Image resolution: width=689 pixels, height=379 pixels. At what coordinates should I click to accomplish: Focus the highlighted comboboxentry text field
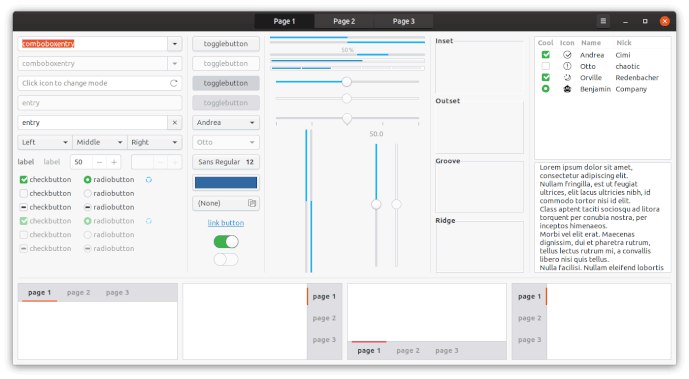pos(93,44)
